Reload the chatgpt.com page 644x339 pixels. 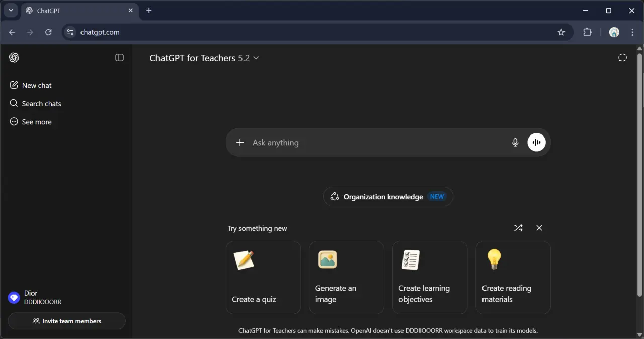[x=48, y=32]
